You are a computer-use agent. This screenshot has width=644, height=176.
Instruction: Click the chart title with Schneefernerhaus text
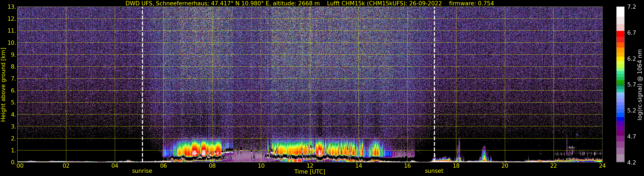point(223,3)
